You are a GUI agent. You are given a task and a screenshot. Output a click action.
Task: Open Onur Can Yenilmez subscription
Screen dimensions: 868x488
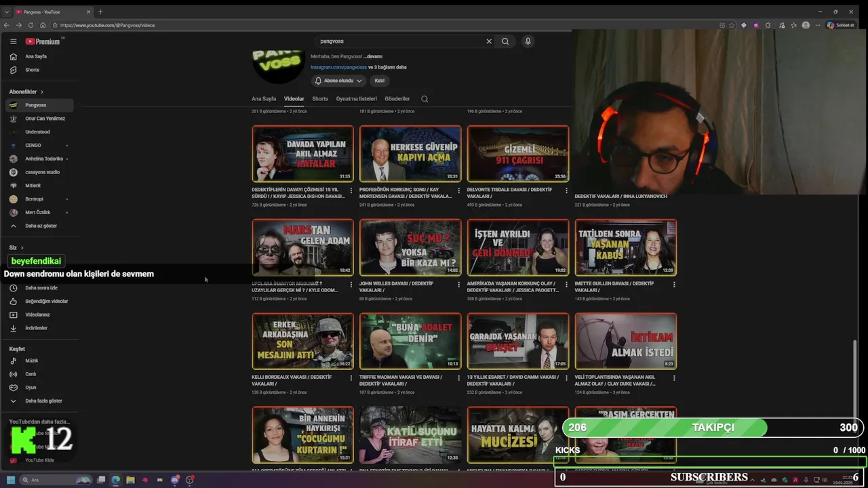point(41,119)
